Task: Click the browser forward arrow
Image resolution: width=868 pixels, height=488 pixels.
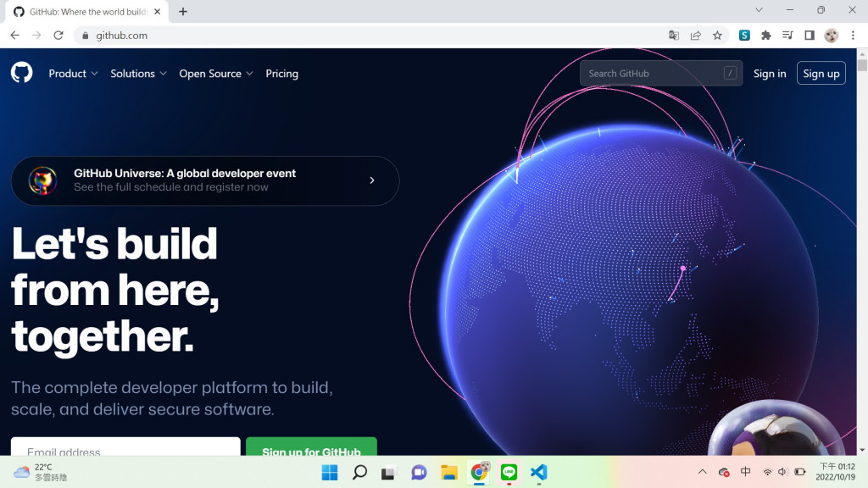Action: pos(36,36)
